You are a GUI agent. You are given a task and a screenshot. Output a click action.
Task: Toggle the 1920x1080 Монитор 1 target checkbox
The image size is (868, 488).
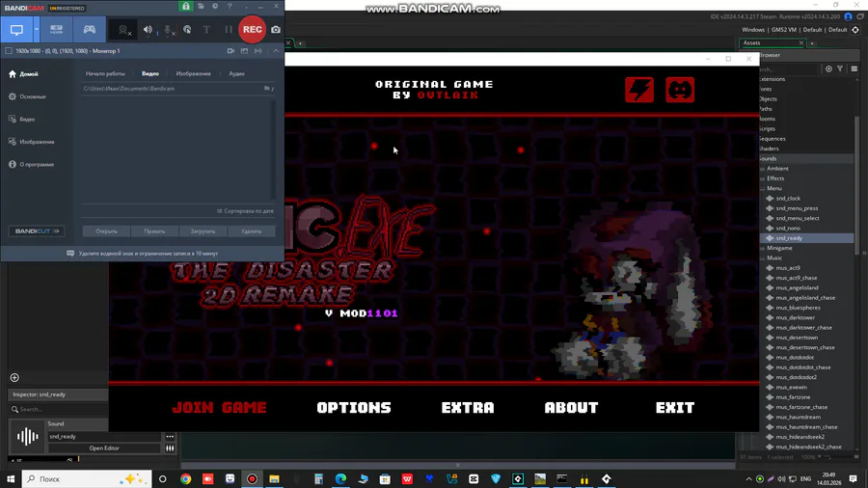point(9,51)
